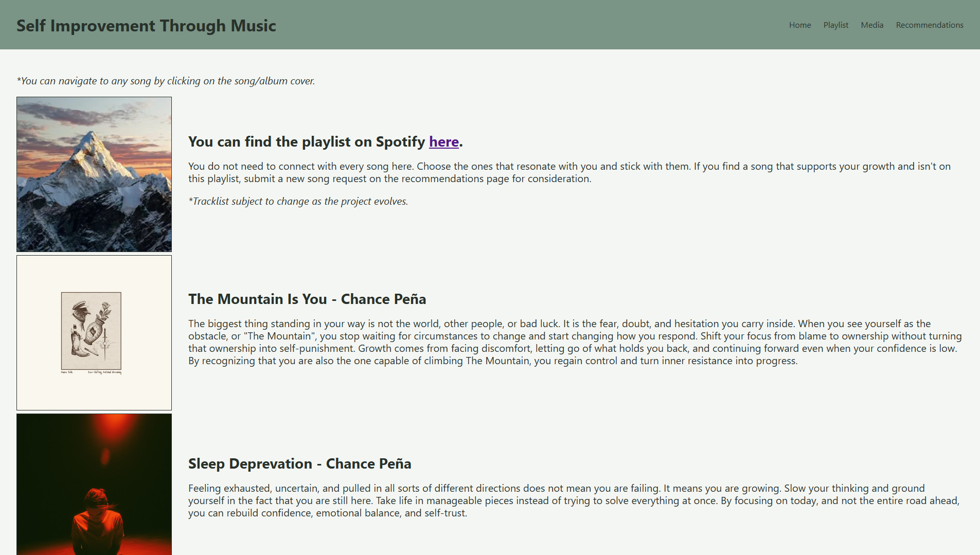Click the site title Self Improvement Through Music
This screenshot has height=555, width=980.
pyautogui.click(x=146, y=26)
